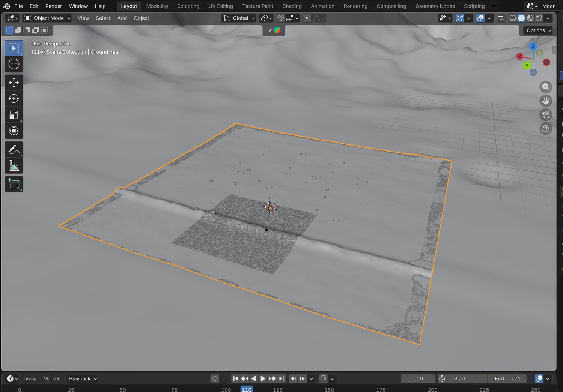The width and height of the screenshot is (563, 392).
Task: Toggle viewport gizmos button
Action: [x=459, y=18]
